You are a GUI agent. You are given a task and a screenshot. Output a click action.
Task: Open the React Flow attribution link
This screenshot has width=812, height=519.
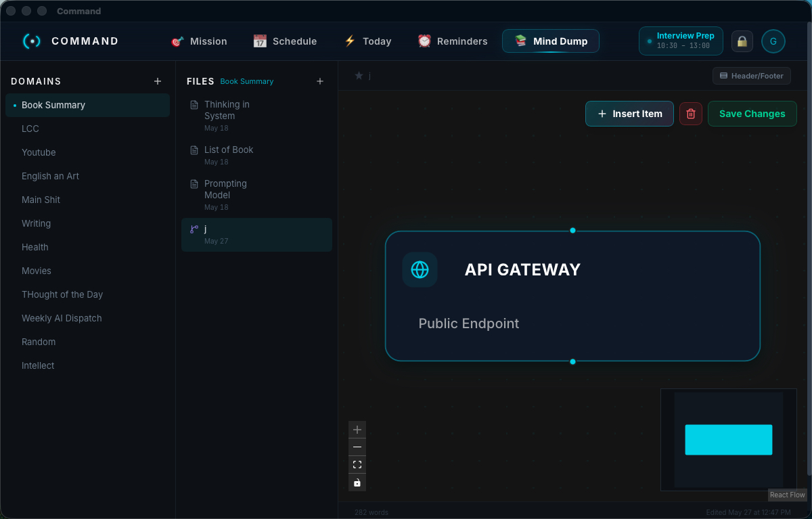coord(788,495)
